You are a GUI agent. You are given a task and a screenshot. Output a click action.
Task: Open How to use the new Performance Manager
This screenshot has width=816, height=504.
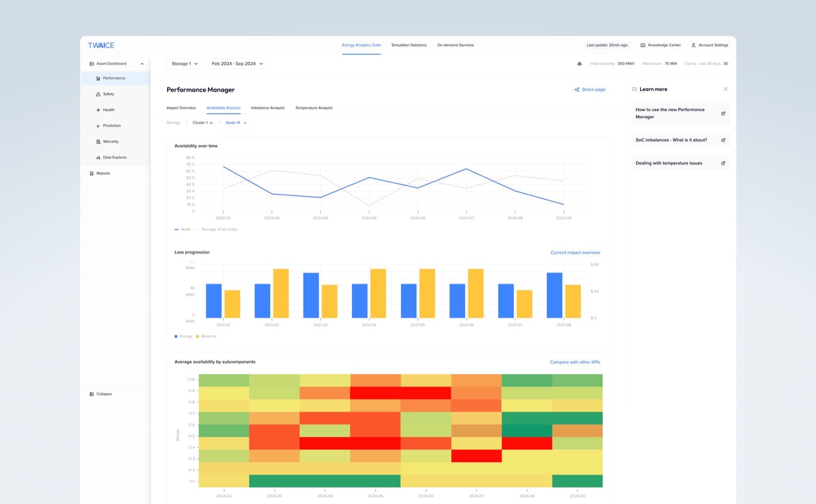point(681,113)
